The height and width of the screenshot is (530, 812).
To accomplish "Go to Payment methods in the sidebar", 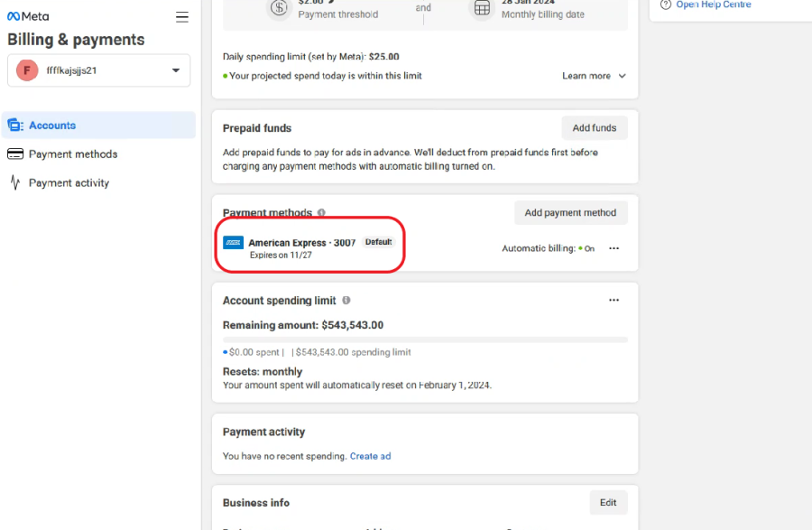I will 72,154.
